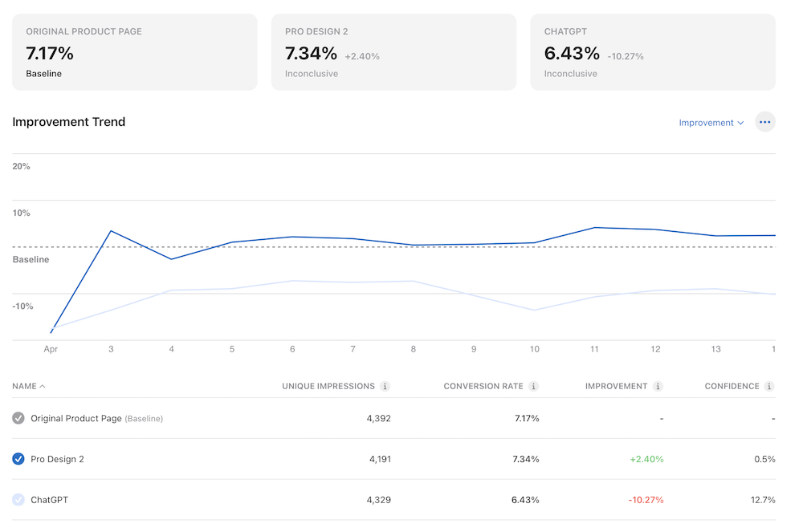
Task: Toggle the Pro Design 2 checkbox
Action: tap(18, 458)
